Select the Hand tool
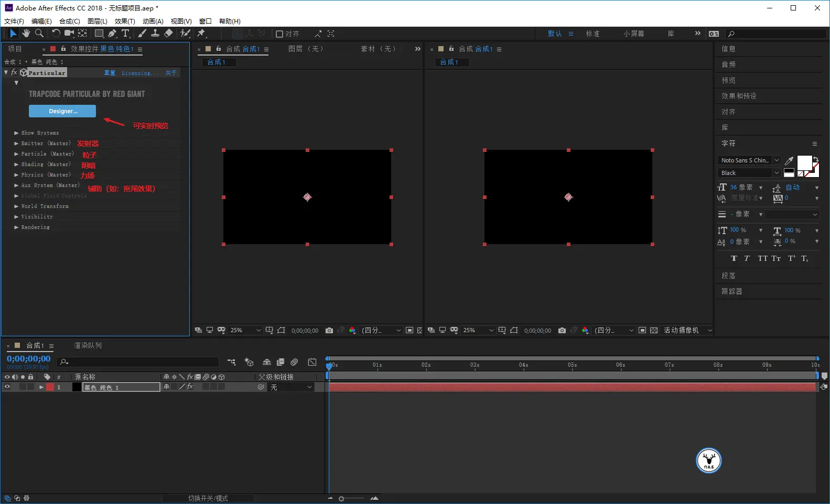The width and height of the screenshot is (830, 504). [26, 34]
